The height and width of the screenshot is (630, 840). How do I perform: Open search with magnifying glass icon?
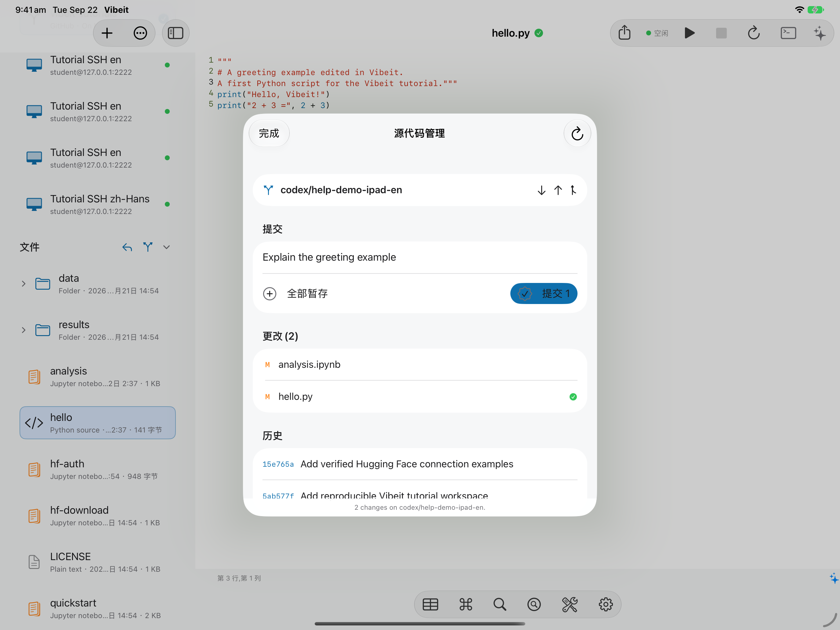pos(500,604)
